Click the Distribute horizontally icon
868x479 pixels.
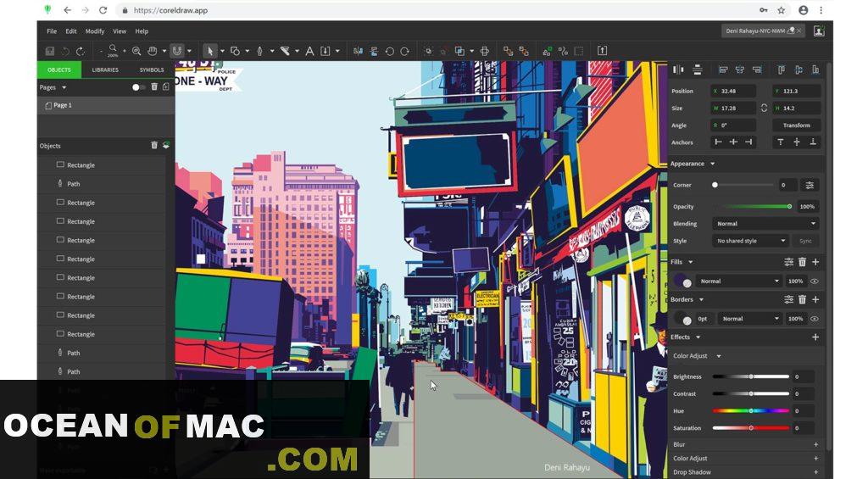[x=678, y=70]
